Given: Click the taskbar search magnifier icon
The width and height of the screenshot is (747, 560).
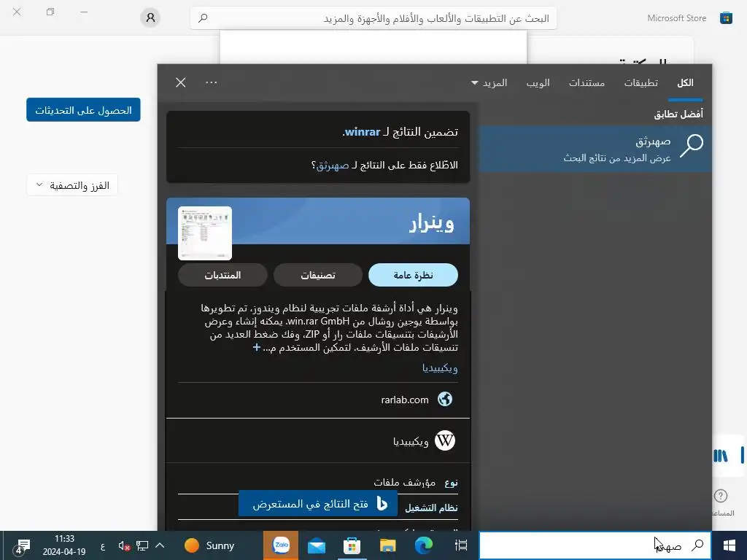Looking at the screenshot, I should point(697,545).
